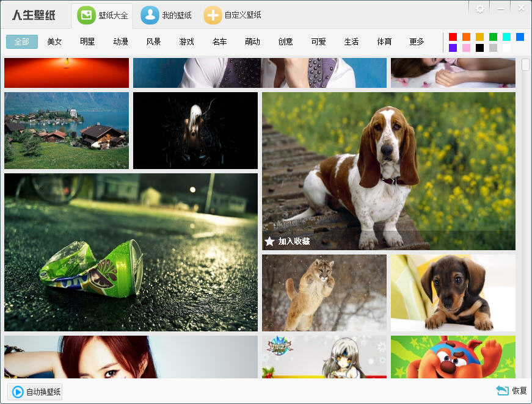Select the lakeside village wallpaper
Image resolution: width=532 pixels, height=404 pixels.
(67, 131)
